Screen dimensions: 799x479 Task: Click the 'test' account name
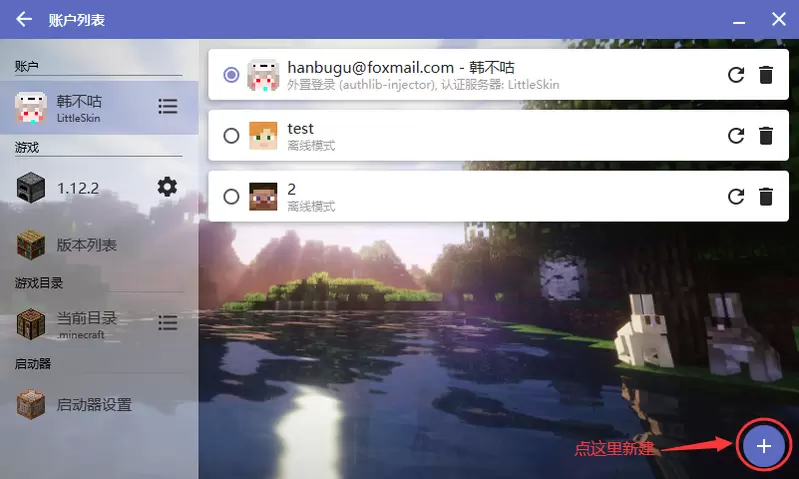(300, 128)
